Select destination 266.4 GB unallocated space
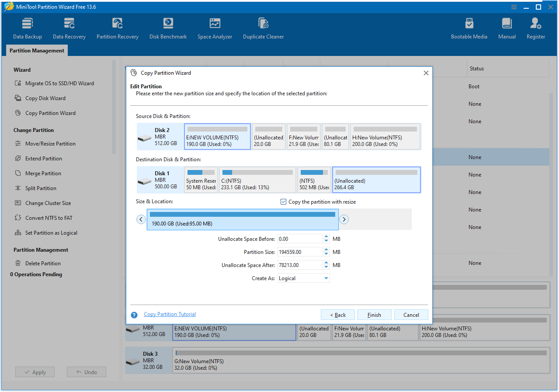 click(x=376, y=180)
